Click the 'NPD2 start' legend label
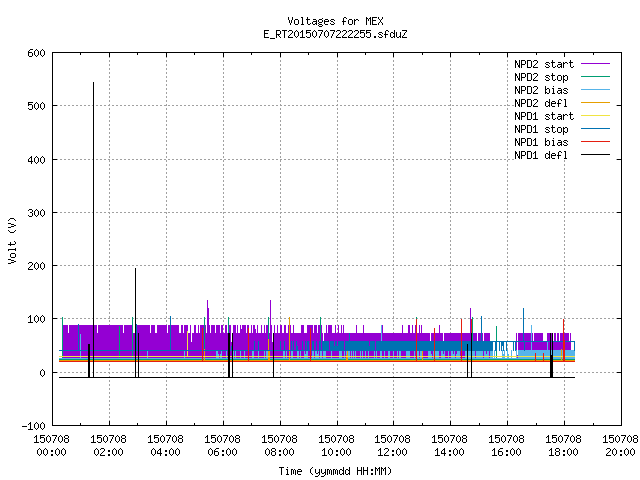Image resolution: width=640 pixels, height=480 pixels. coord(544,64)
